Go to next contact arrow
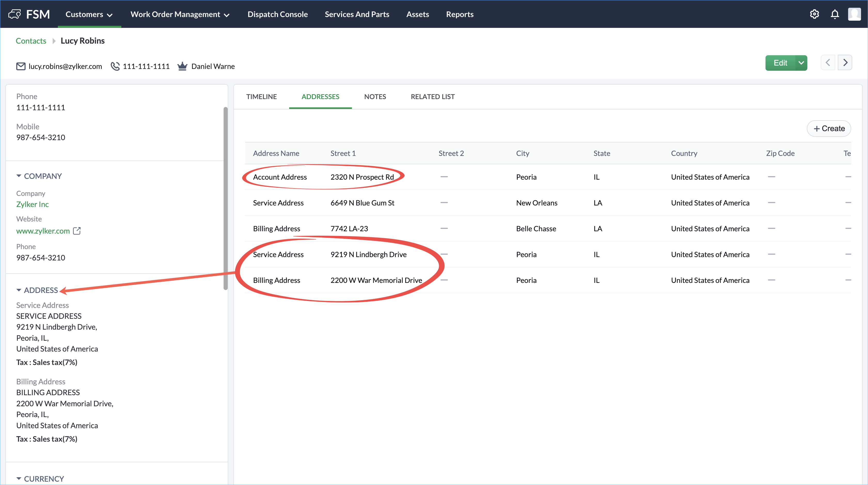 [845, 63]
